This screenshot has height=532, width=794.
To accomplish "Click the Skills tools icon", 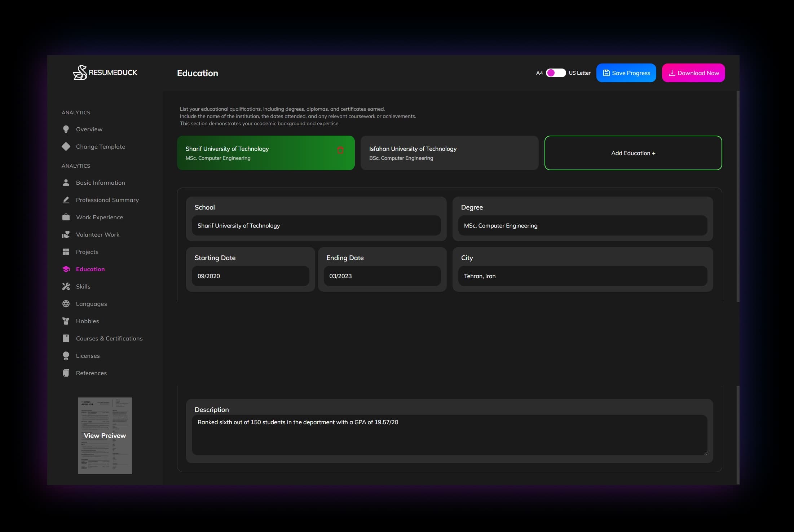I will (66, 286).
